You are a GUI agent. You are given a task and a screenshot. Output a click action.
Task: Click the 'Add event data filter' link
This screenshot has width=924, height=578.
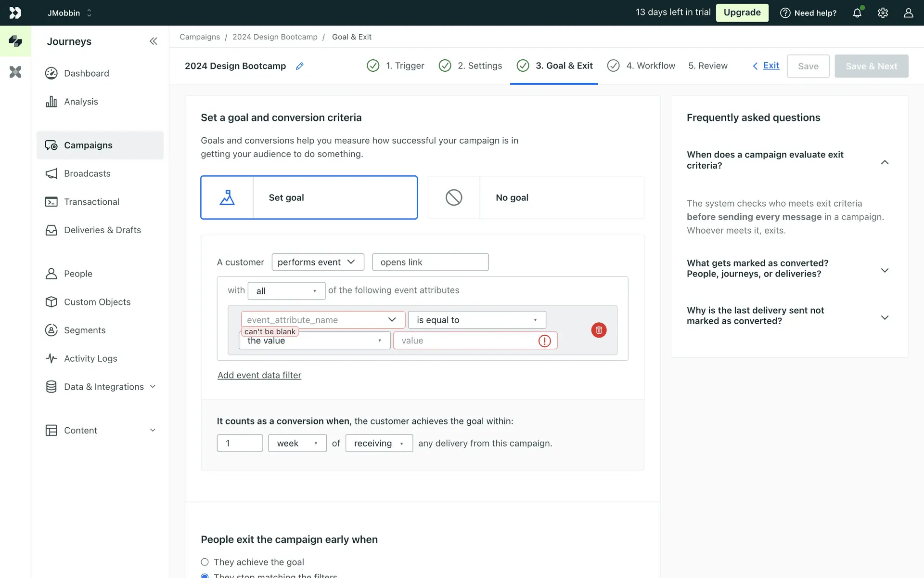click(x=259, y=375)
